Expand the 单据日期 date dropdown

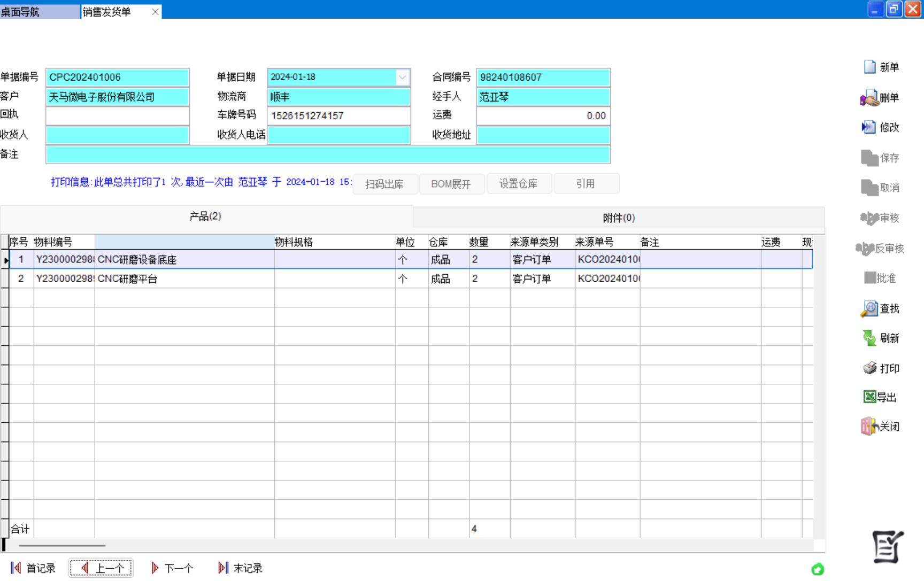[402, 78]
